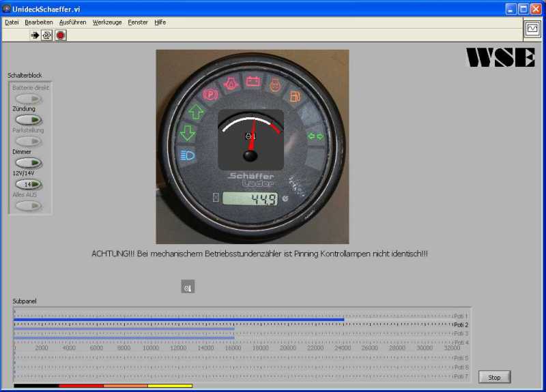
Task: Select the green up arrow indicator
Action: [x=196, y=112]
